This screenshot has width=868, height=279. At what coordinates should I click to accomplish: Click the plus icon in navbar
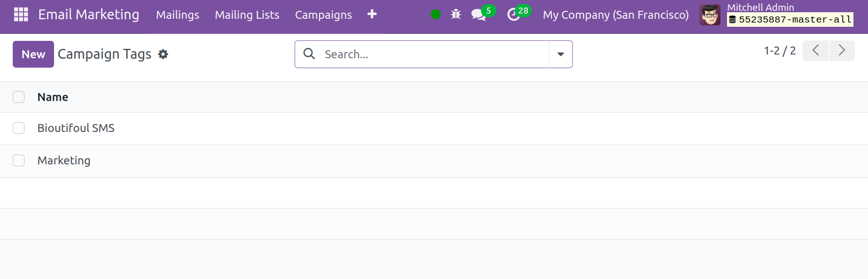point(372,14)
